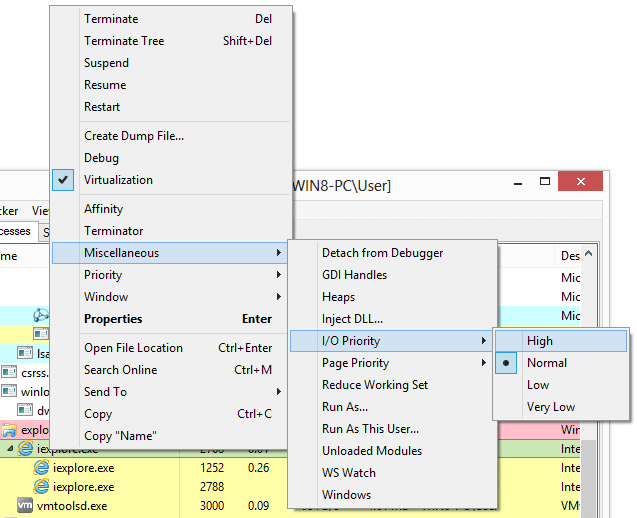
Task: Expand the Priority submenu
Action: click(x=170, y=275)
